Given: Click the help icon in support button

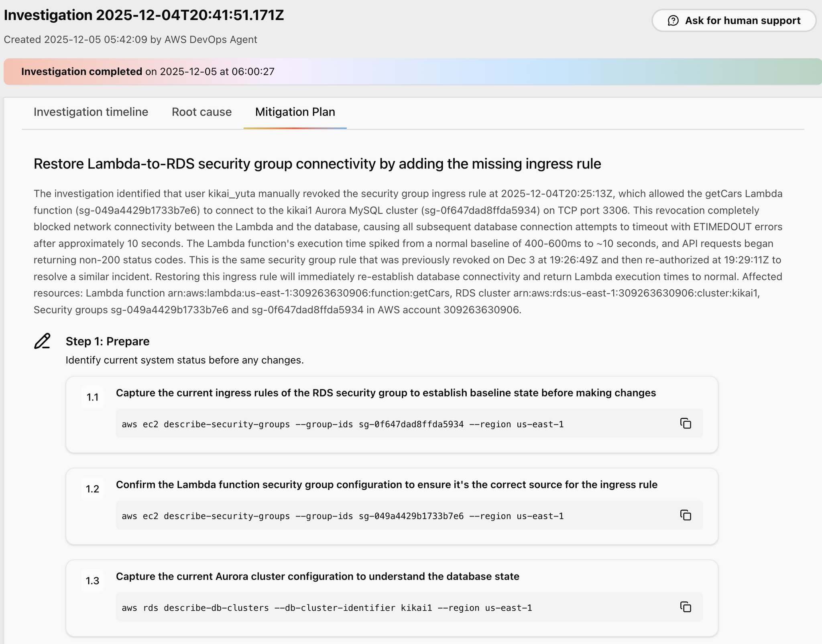Looking at the screenshot, I should click(673, 20).
